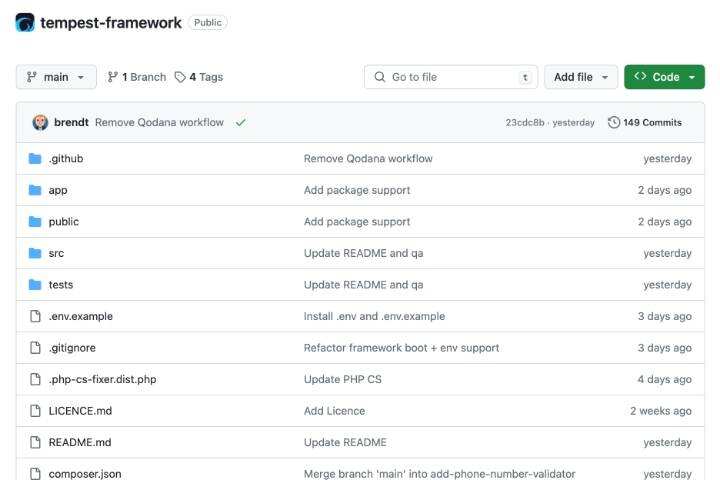Viewport: 720px width, 480px height.
Task: Click the composer.json file icon
Action: point(35,474)
